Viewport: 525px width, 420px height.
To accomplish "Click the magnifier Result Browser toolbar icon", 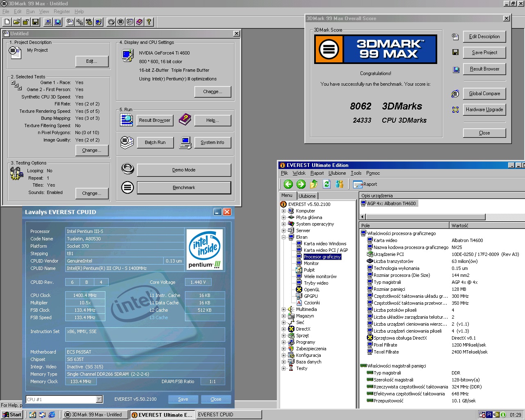I will point(57,22).
